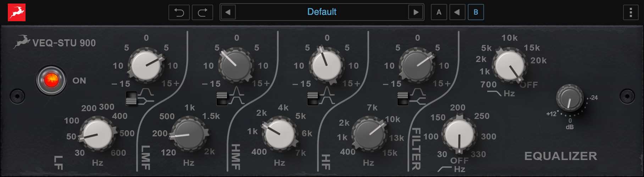The height and width of the screenshot is (177, 644).
Task: Open the Default preset name dropdown
Action: click(x=322, y=12)
